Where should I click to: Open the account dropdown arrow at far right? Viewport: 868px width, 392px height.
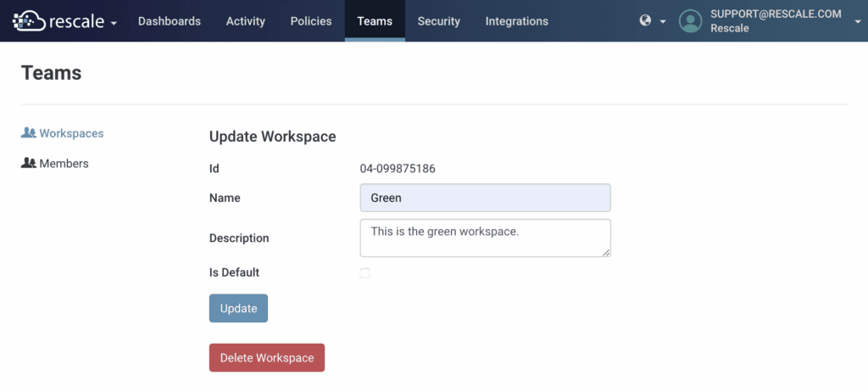858,22
